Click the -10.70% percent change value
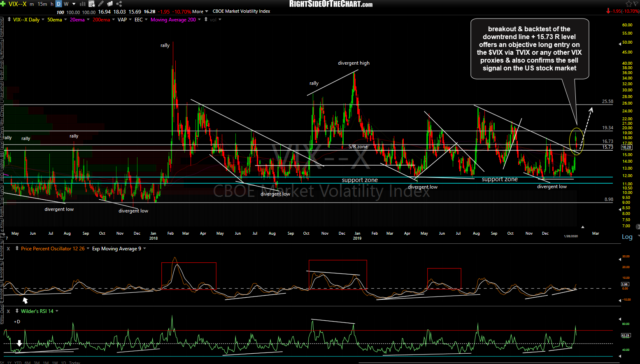 coord(183,11)
